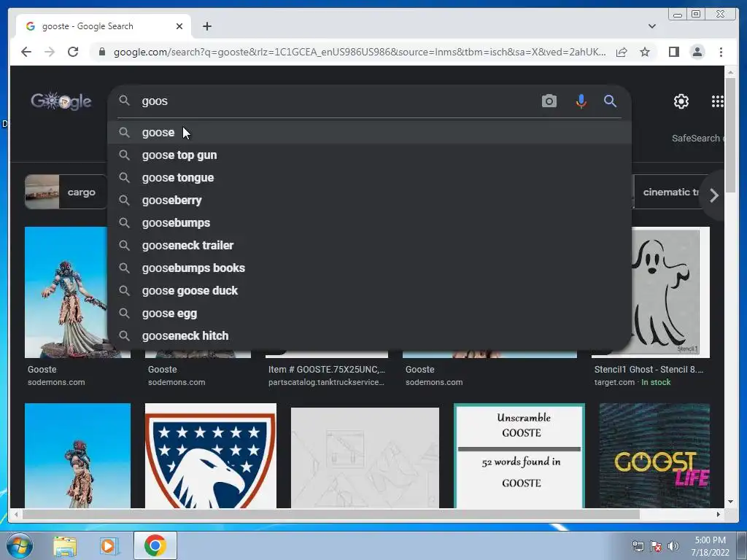747x560 pixels.
Task: Click 'Stencil1 Ghost - Stencil 8...' title
Action: click(x=649, y=369)
